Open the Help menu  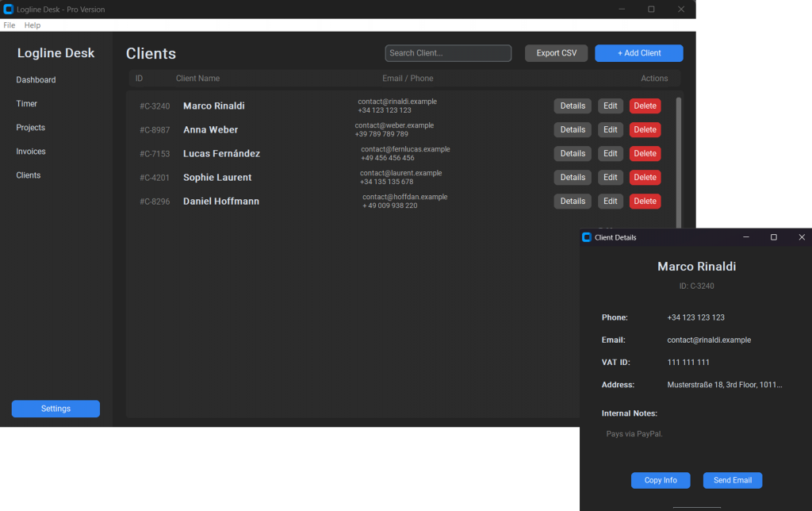pyautogui.click(x=33, y=25)
